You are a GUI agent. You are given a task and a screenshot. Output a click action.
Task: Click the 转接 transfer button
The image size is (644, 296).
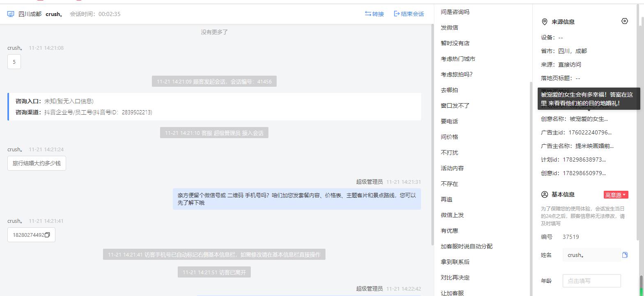coord(374,14)
